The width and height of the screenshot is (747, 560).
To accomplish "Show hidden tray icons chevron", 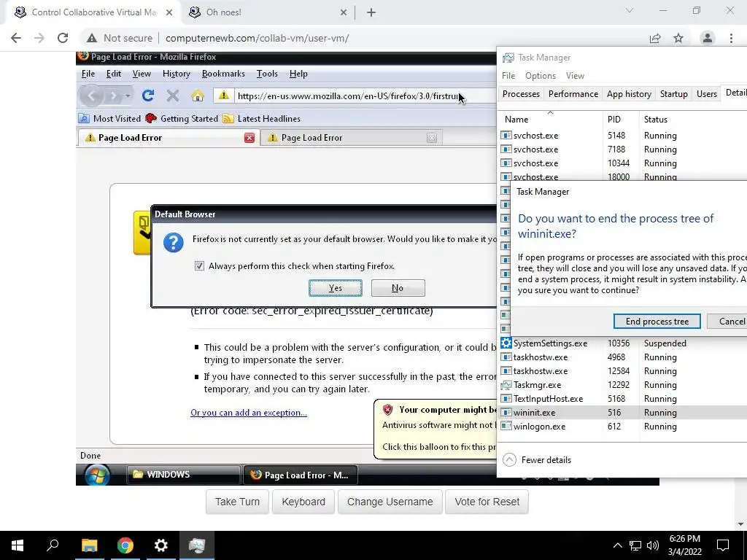I will click(x=617, y=545).
